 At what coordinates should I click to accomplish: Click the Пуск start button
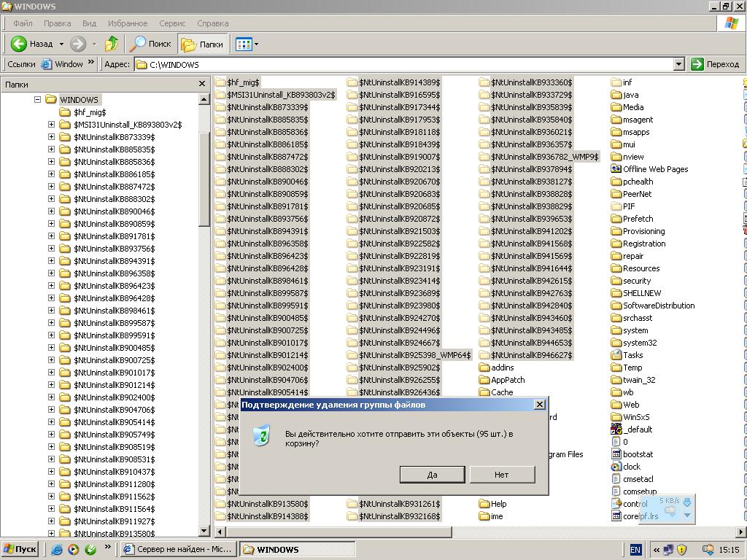pyautogui.click(x=20, y=549)
